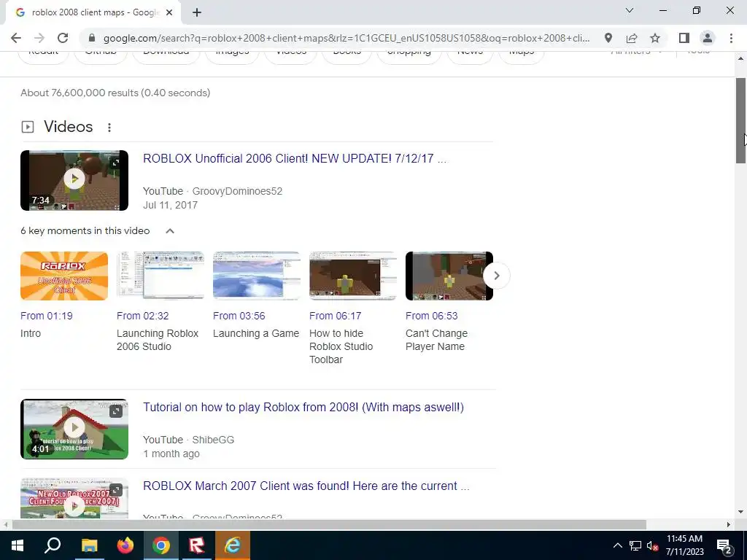Open Videos section more options

(109, 127)
